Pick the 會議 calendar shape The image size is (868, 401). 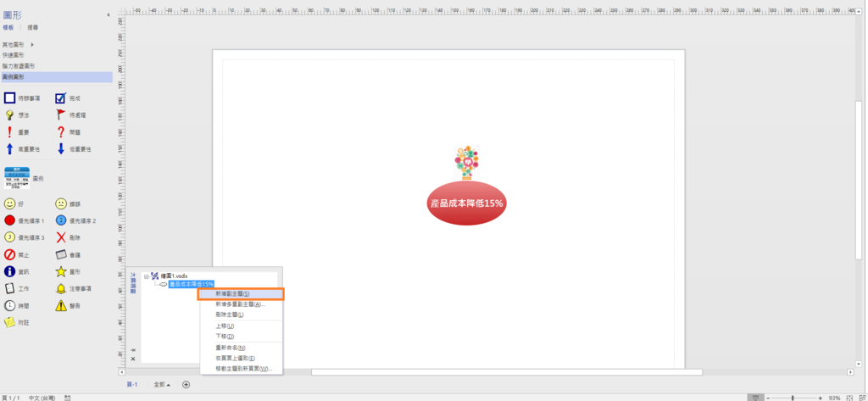tap(61, 255)
